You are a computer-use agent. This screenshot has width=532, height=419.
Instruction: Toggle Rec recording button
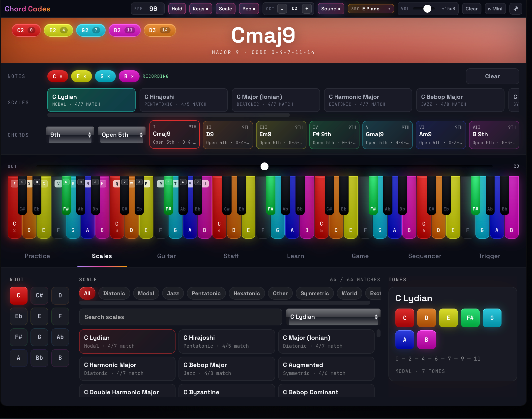[x=249, y=9]
